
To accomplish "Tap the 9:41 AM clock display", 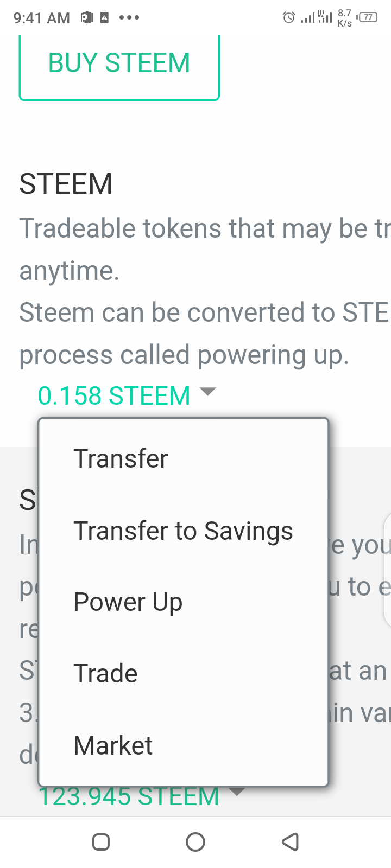I will tap(41, 18).
